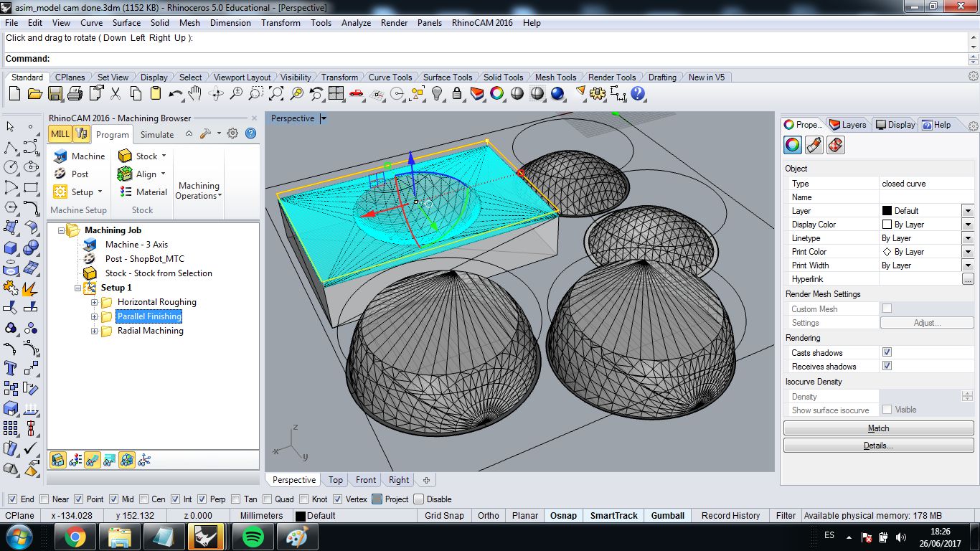Open Paint from the Windows taskbar

pos(296,537)
